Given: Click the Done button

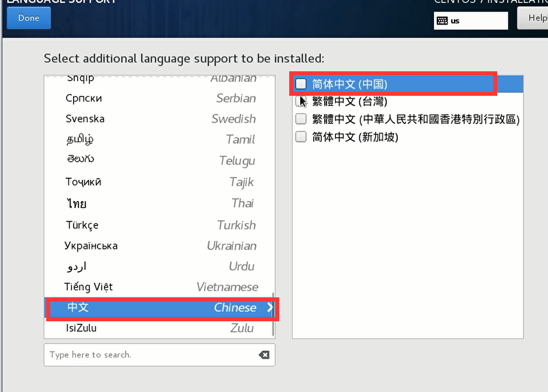Looking at the screenshot, I should point(29,18).
